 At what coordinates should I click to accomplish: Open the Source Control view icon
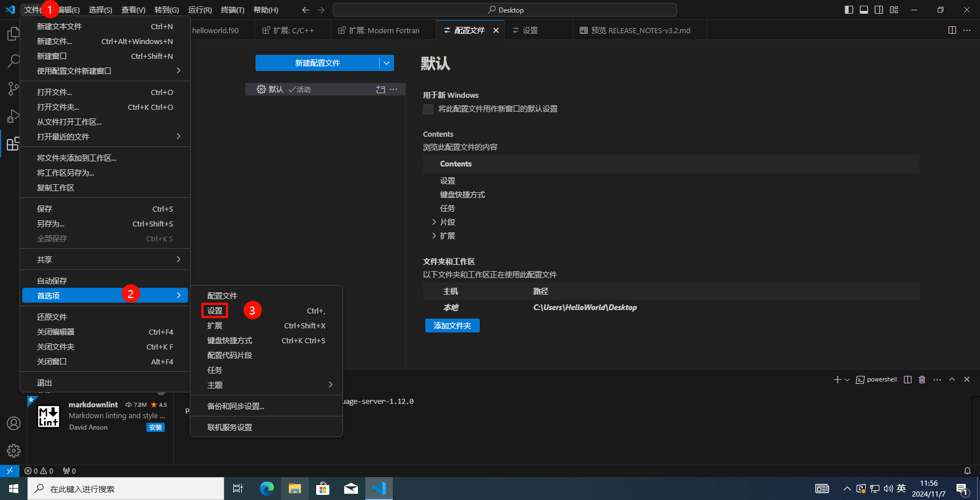tap(13, 88)
